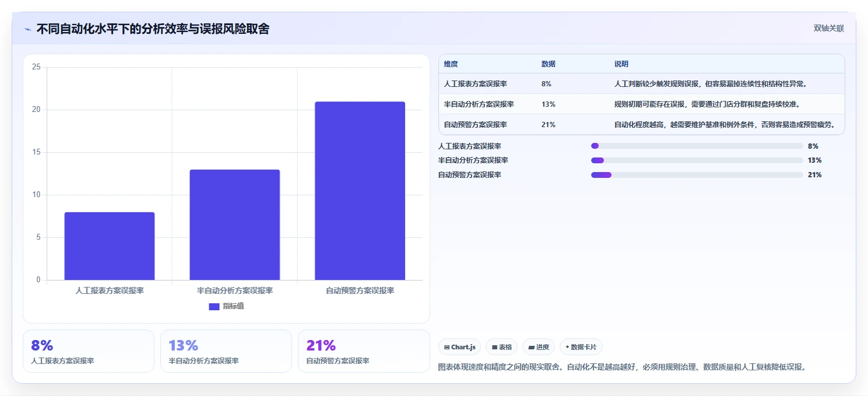Open the 8% 人工报表方案误报率 stat card
The image size is (868, 396).
(x=89, y=351)
